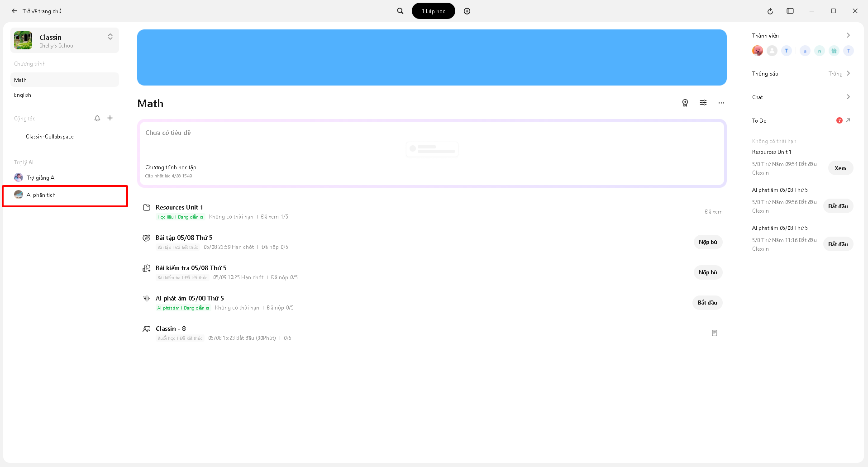This screenshot has height=467, width=868.
Task: Select the English course
Action: (23, 95)
